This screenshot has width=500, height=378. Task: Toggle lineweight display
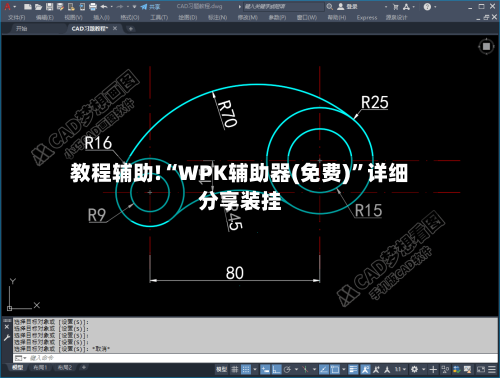353,369
